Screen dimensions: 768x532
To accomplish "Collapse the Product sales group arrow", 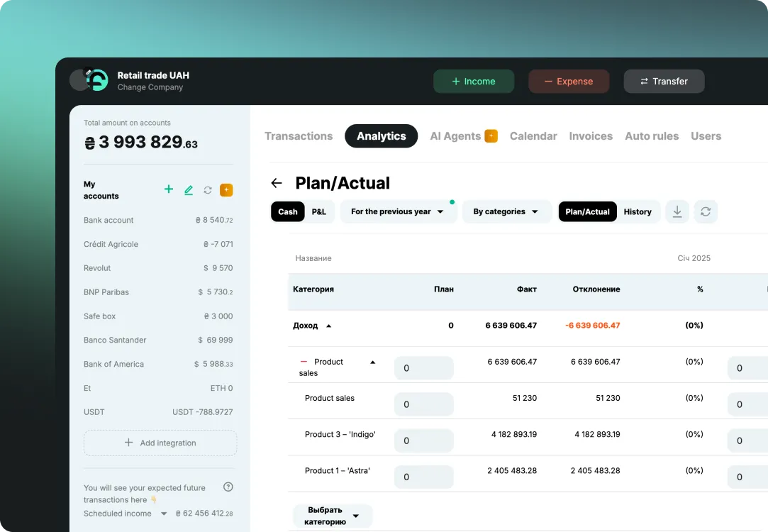I will (x=373, y=362).
